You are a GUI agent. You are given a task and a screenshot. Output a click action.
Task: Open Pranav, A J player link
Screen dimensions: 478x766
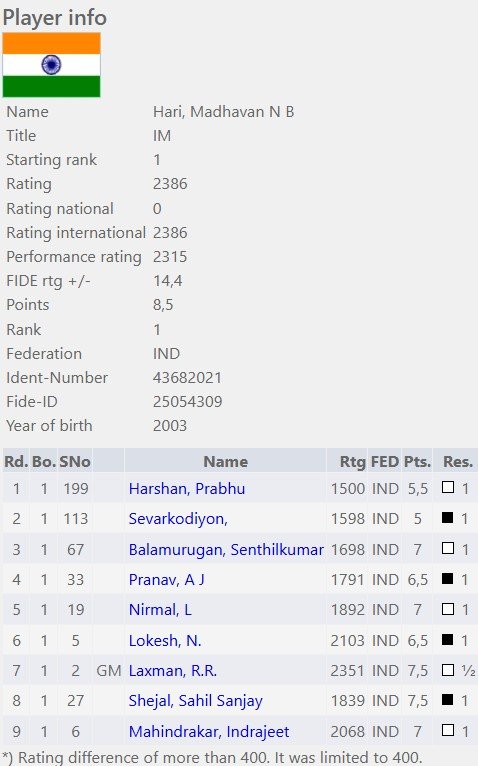(x=167, y=580)
